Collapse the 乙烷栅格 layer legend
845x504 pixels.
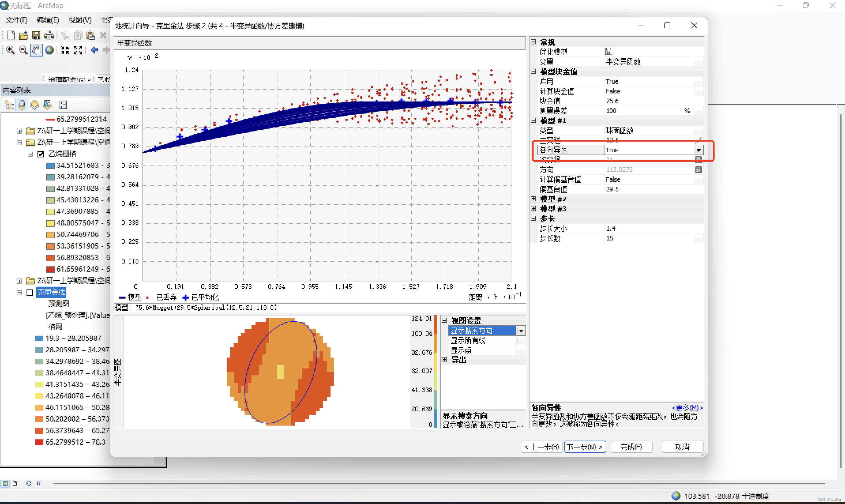(x=30, y=154)
